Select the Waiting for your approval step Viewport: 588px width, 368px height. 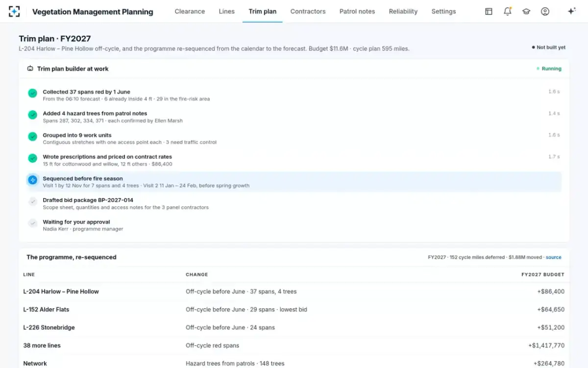point(294,225)
